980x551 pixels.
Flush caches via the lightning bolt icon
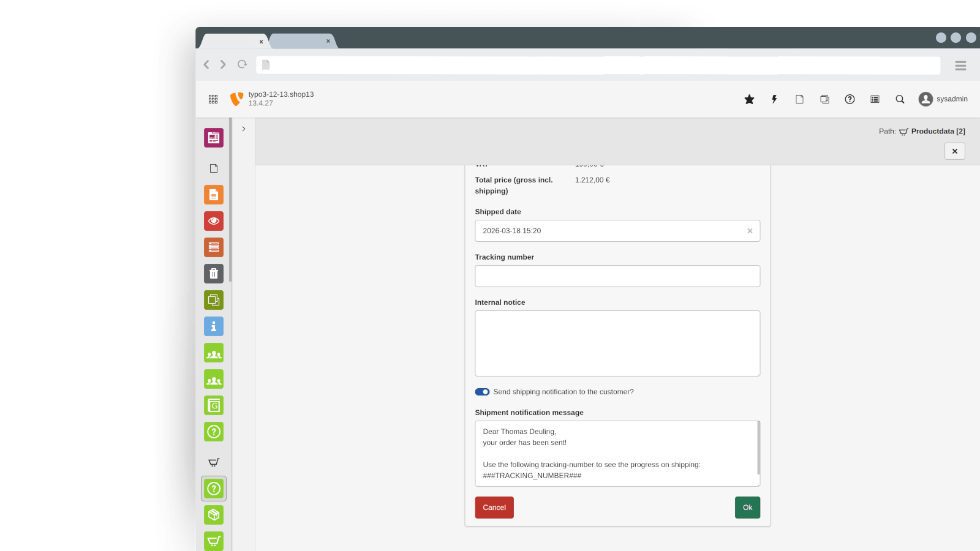coord(774,99)
